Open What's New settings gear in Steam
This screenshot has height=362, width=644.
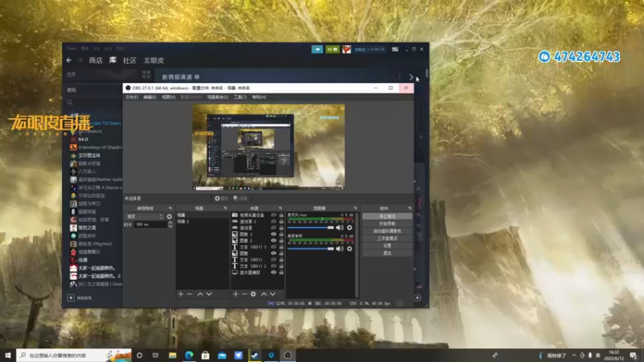click(197, 76)
